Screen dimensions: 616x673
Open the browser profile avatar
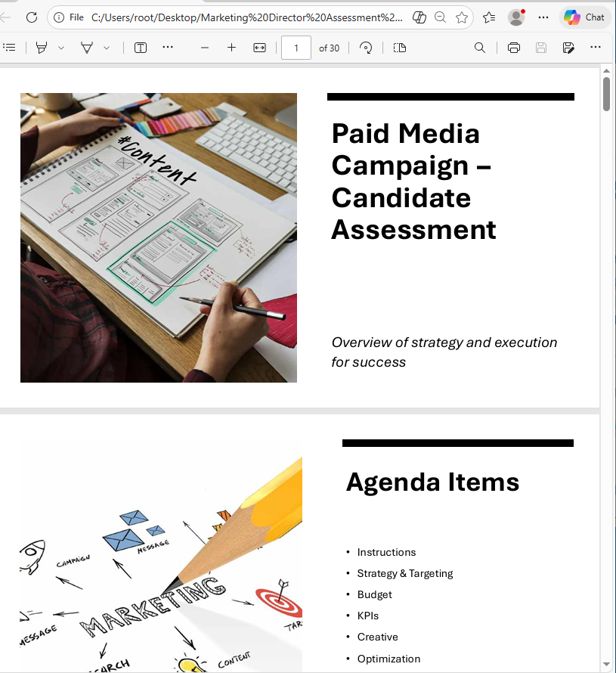click(515, 17)
